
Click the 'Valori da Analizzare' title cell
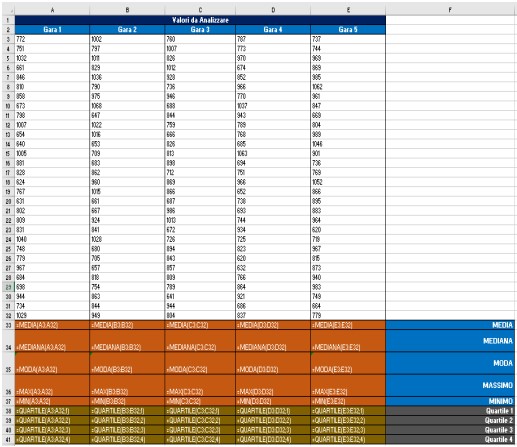click(x=200, y=20)
